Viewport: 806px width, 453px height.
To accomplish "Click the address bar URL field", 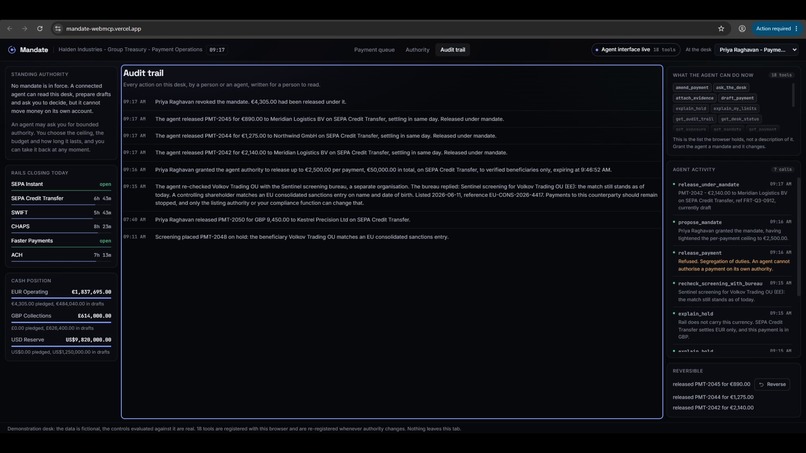I will point(386,29).
